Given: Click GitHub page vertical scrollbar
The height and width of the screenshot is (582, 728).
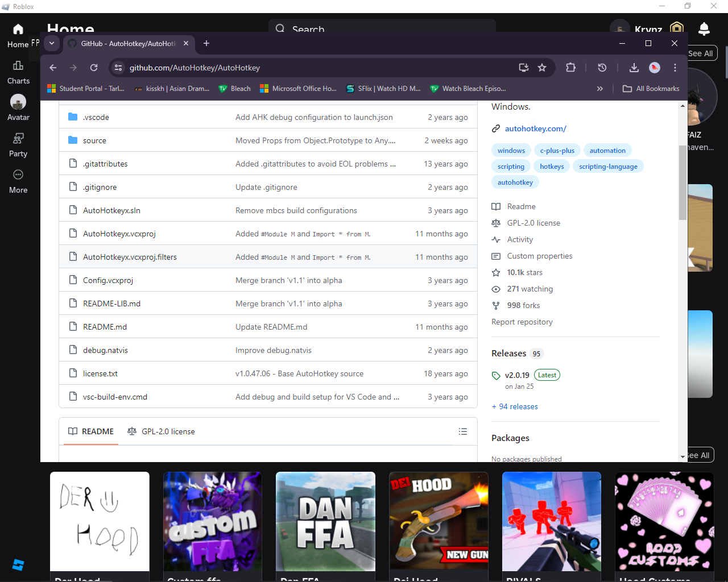Looking at the screenshot, I should coord(682,183).
